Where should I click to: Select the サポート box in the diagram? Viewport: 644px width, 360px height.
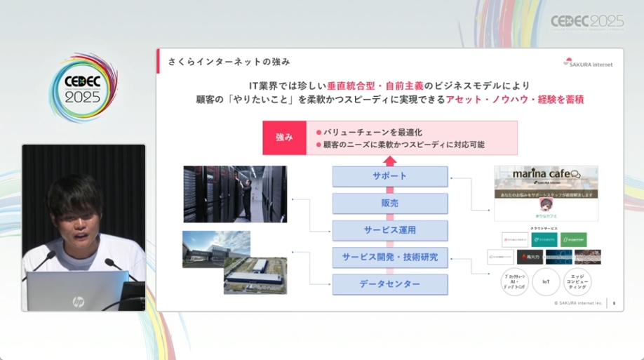[x=389, y=176]
